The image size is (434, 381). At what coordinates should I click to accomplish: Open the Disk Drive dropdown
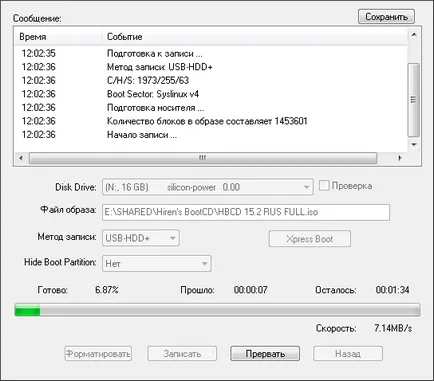pyautogui.click(x=207, y=187)
